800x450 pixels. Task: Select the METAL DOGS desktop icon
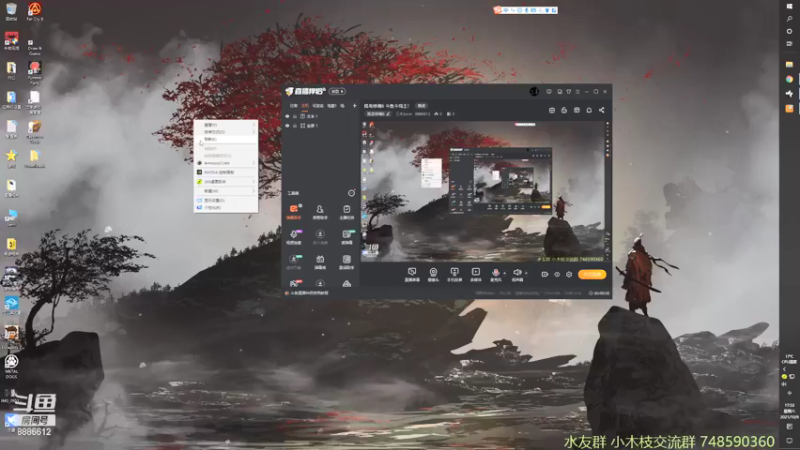pos(11,366)
